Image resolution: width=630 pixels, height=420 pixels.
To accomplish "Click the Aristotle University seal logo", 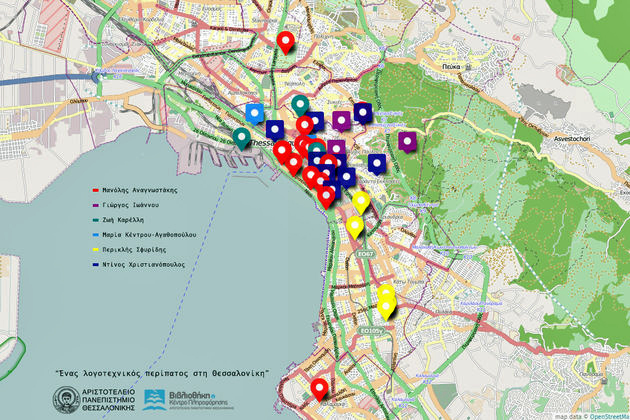I will click(66, 400).
